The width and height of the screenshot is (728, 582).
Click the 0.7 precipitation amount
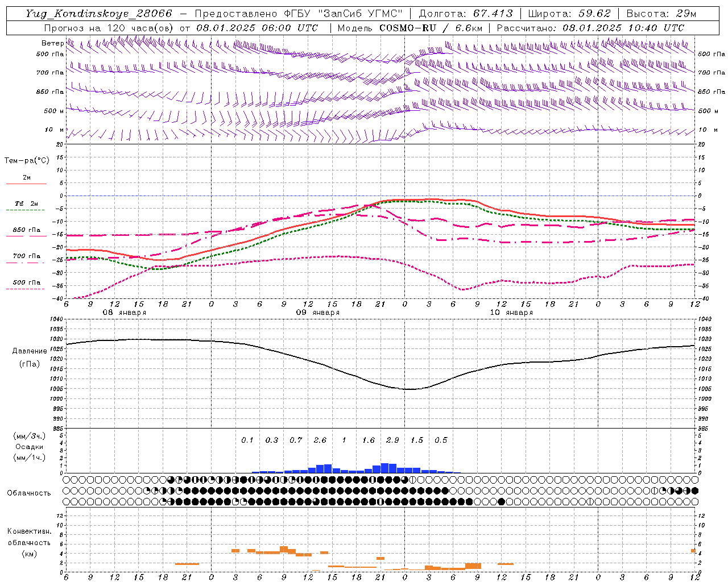point(296,440)
